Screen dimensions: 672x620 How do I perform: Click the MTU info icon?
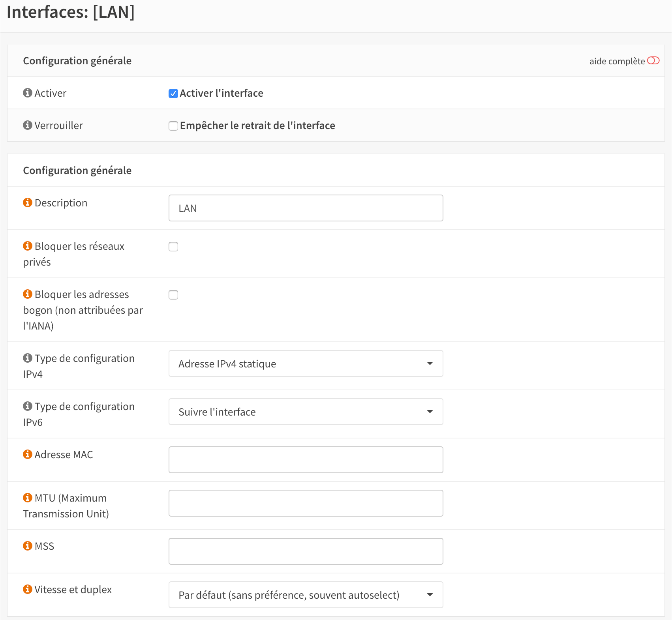coord(28,498)
